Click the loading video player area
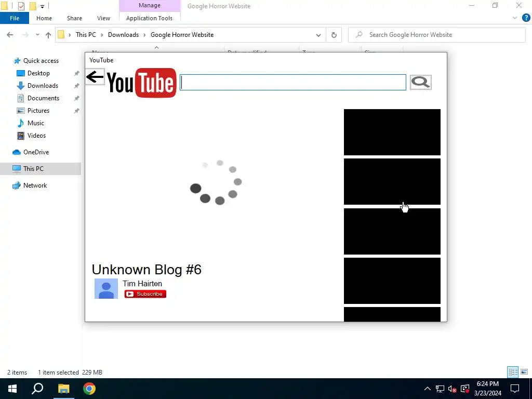This screenshot has height=399, width=532. (x=216, y=182)
